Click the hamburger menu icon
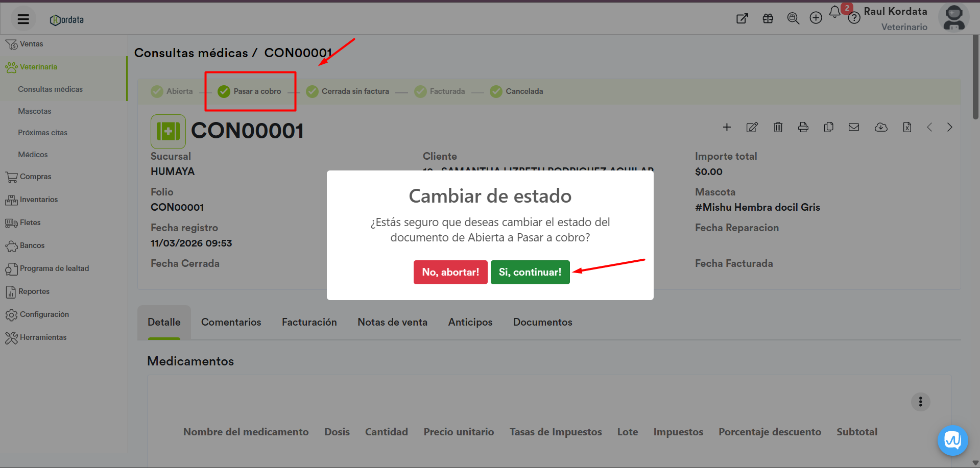The width and height of the screenshot is (980, 468). coord(23,19)
